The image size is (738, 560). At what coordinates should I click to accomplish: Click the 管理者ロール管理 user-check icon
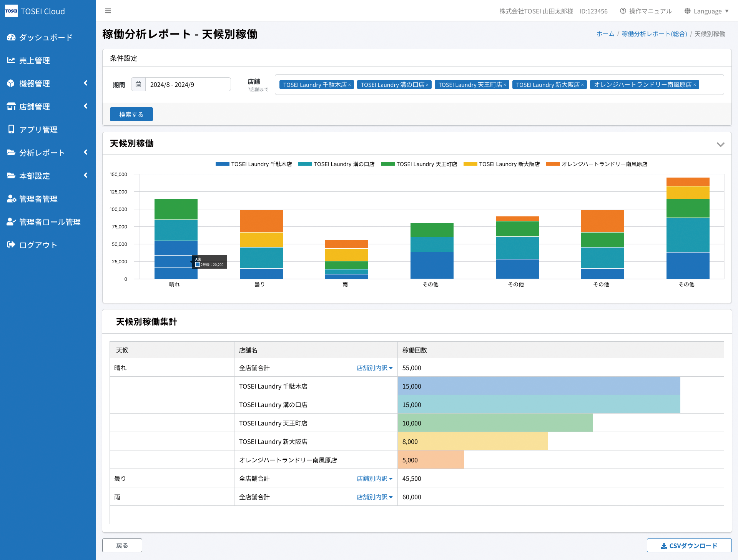12,222
